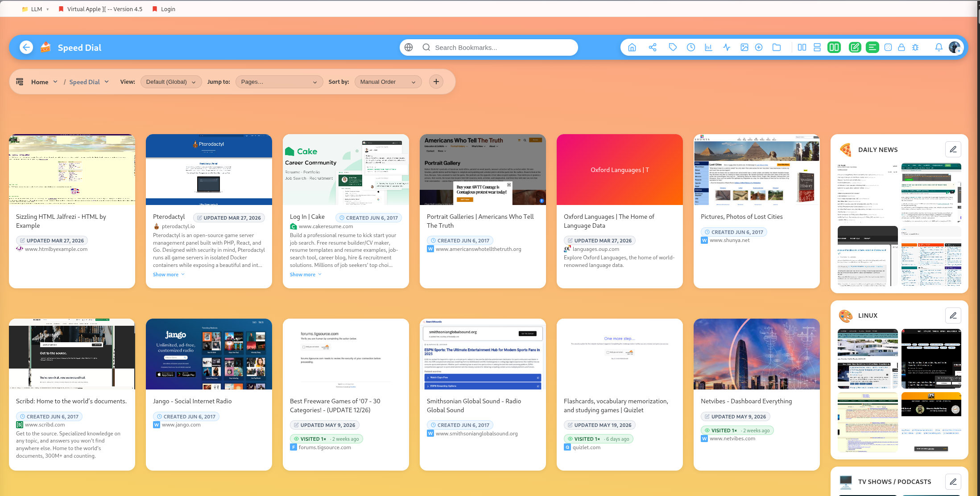
Task: Switch to stacked rows layout icon
Action: [x=817, y=47]
